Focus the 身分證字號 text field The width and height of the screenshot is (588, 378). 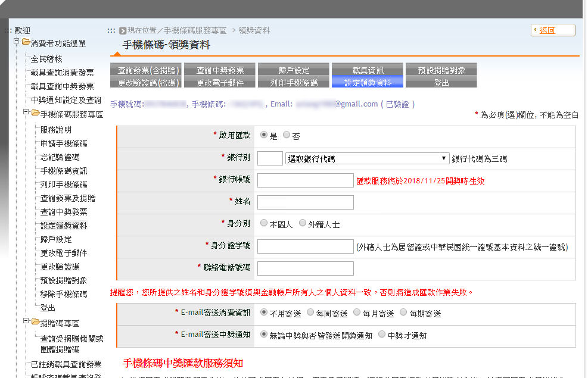point(305,246)
